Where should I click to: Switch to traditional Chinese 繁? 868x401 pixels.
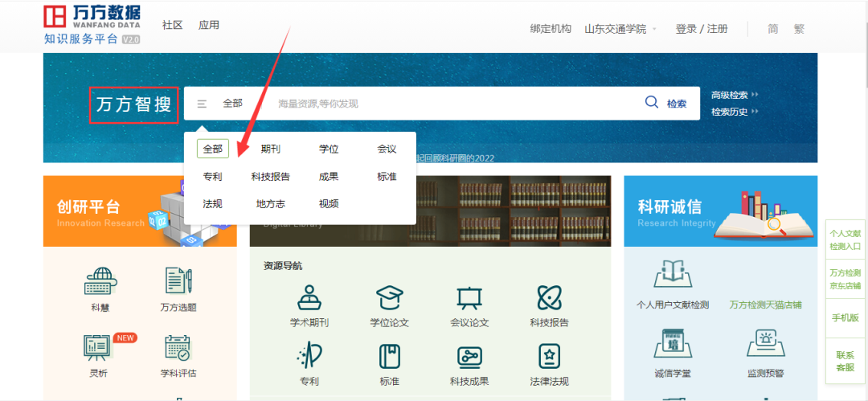tap(799, 29)
